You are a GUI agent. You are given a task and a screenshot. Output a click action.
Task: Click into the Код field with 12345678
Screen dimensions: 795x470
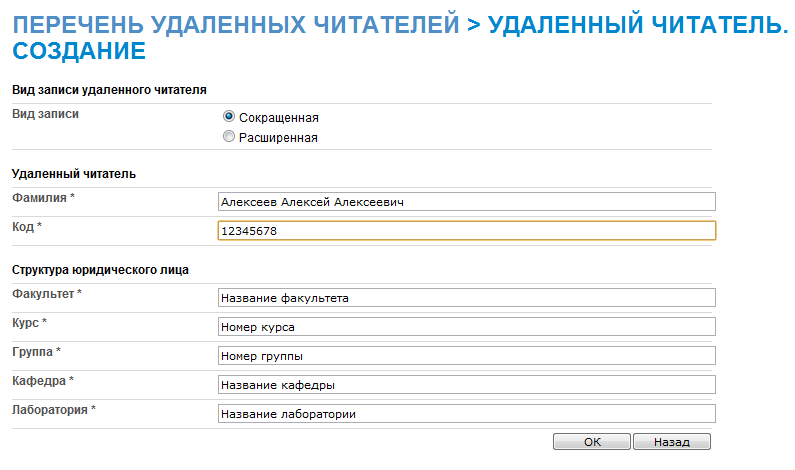click(466, 231)
